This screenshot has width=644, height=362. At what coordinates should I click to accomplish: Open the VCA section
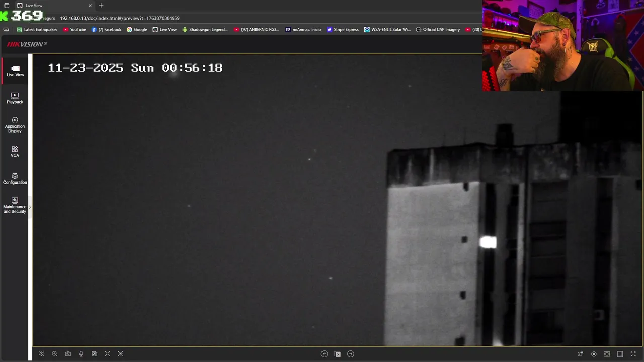click(15, 152)
